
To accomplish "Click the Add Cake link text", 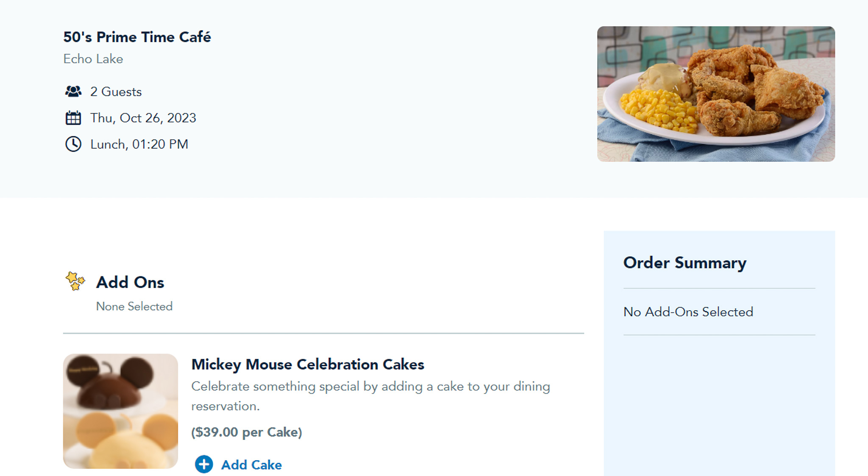I will coord(251,465).
